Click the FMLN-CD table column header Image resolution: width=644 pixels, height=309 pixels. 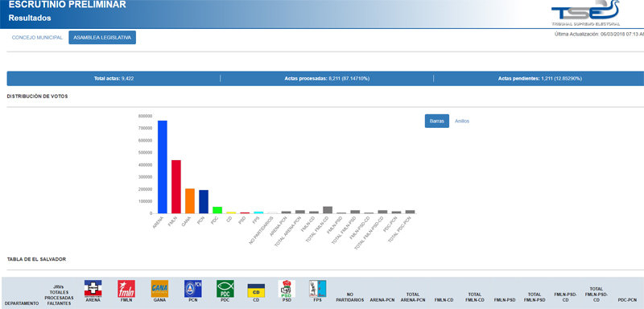point(445,300)
